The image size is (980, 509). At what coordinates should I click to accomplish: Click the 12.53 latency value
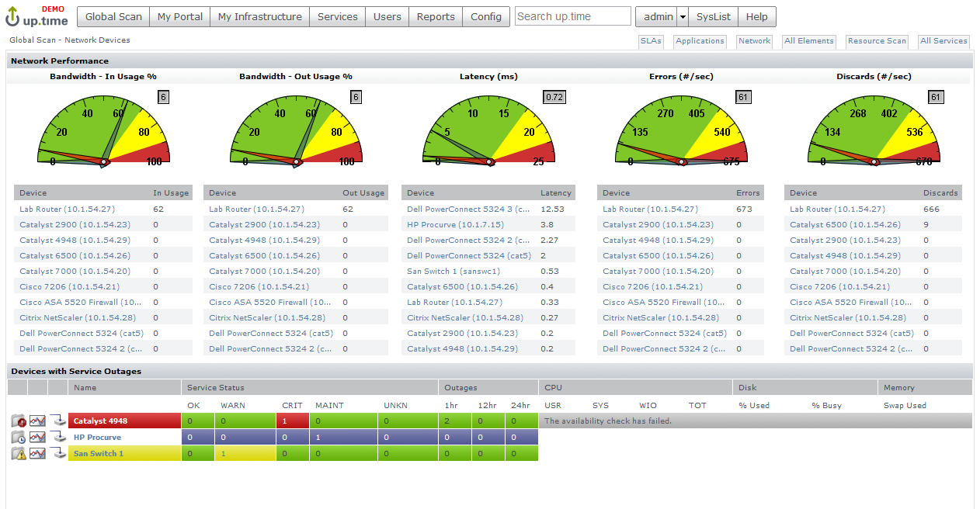[551, 209]
